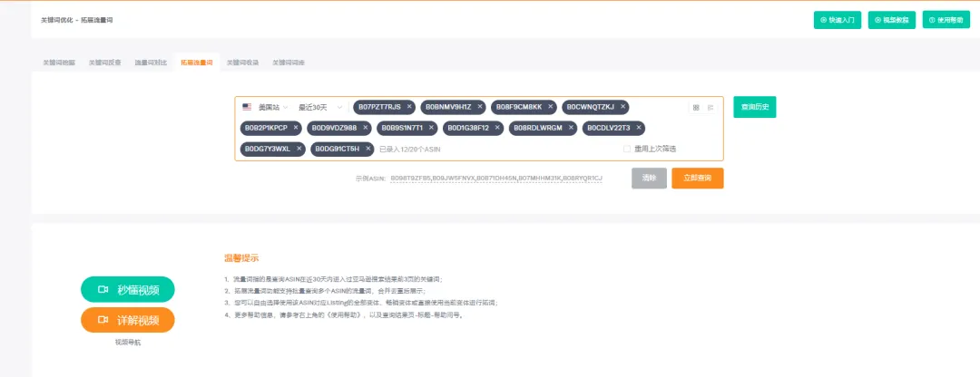Click the 关键词优化 - 拓展流量词 page title
The width and height of the screenshot is (980, 377).
point(77,20)
